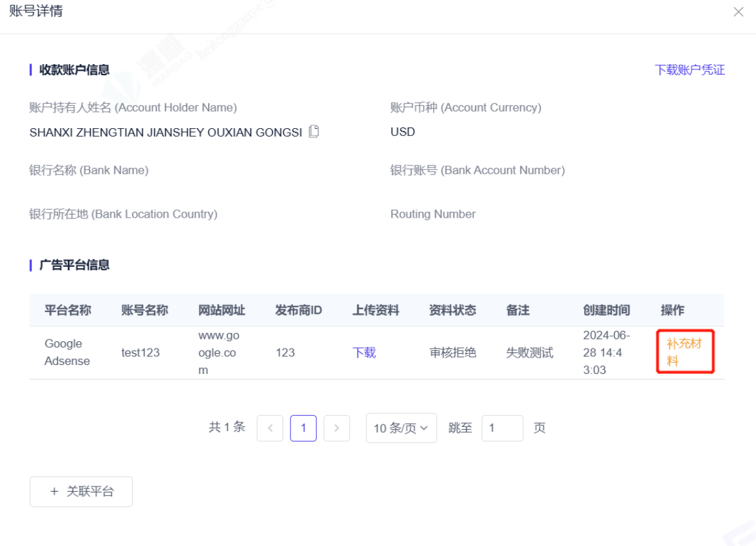Click the www.google.com website URL cell

point(218,352)
